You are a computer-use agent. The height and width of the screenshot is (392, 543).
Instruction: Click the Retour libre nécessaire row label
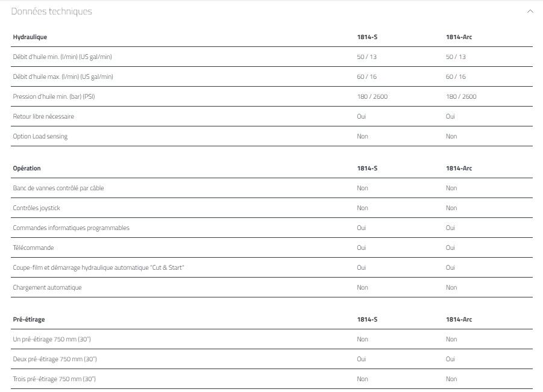click(x=43, y=117)
